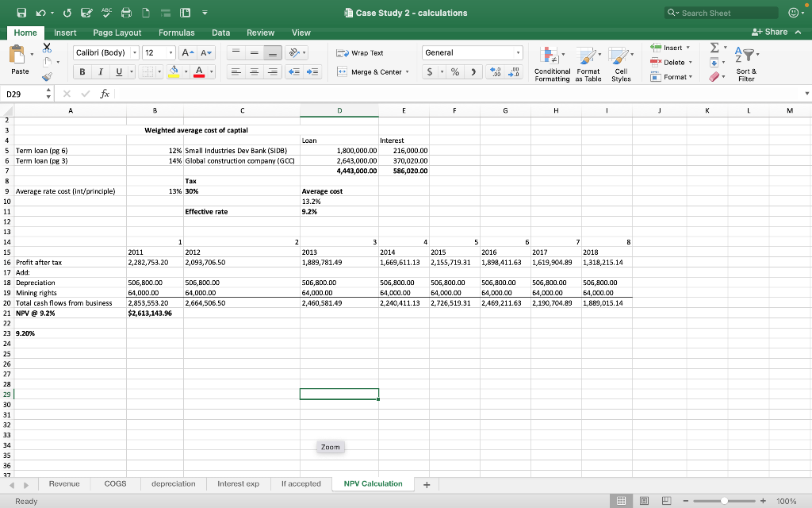Select the Format as Table icon

tap(588, 65)
